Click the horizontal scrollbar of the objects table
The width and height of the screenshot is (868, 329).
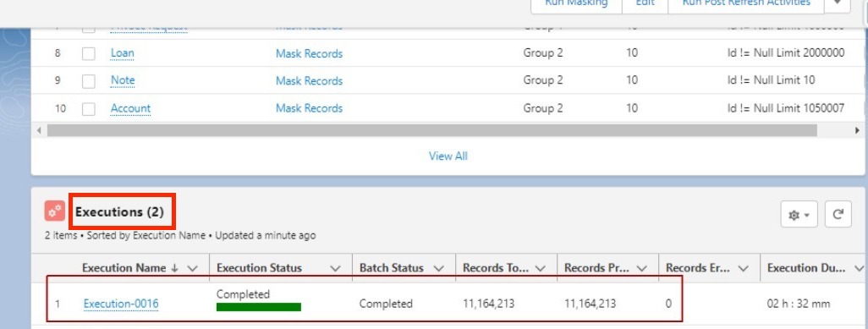431,131
